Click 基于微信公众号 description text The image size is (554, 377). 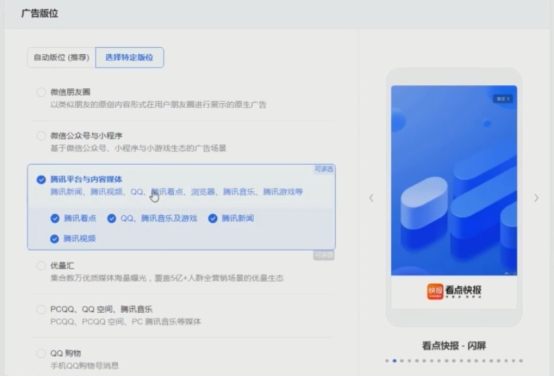138,148
